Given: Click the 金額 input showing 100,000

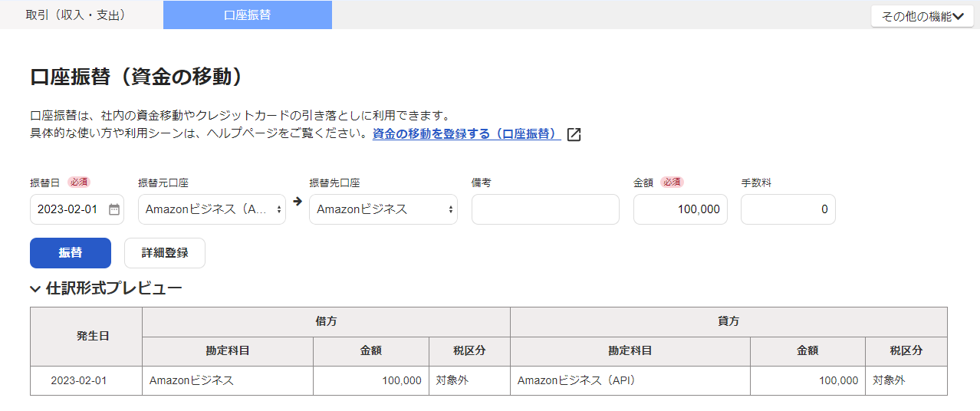Looking at the screenshot, I should (x=680, y=209).
